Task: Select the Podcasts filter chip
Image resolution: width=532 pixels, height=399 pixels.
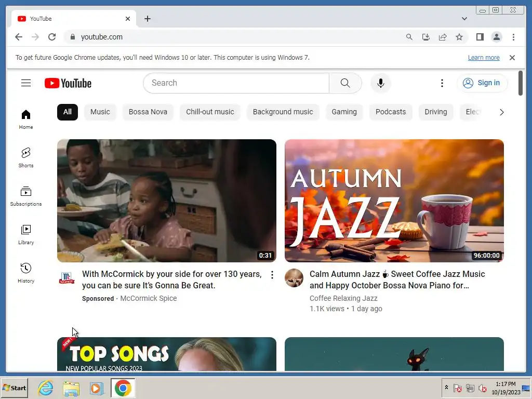Action: point(391,112)
